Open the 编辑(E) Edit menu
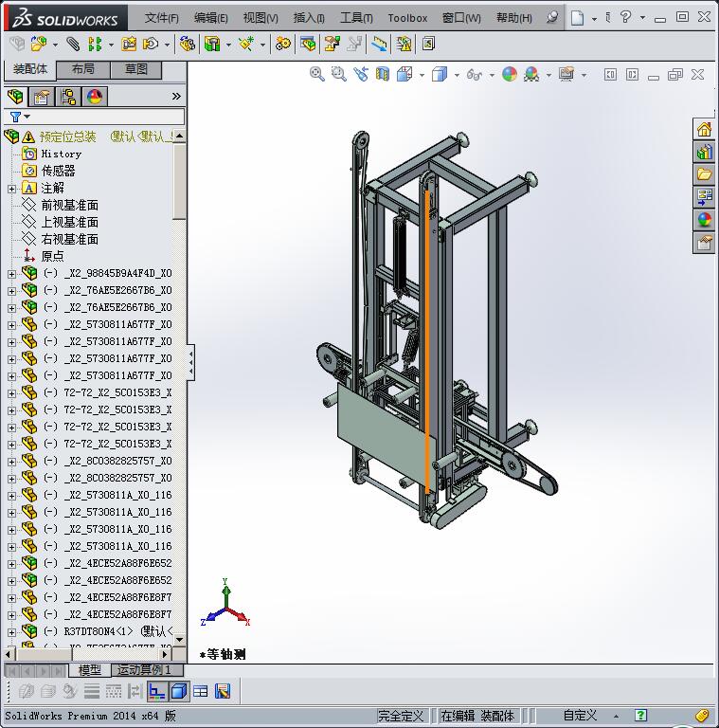 point(211,18)
